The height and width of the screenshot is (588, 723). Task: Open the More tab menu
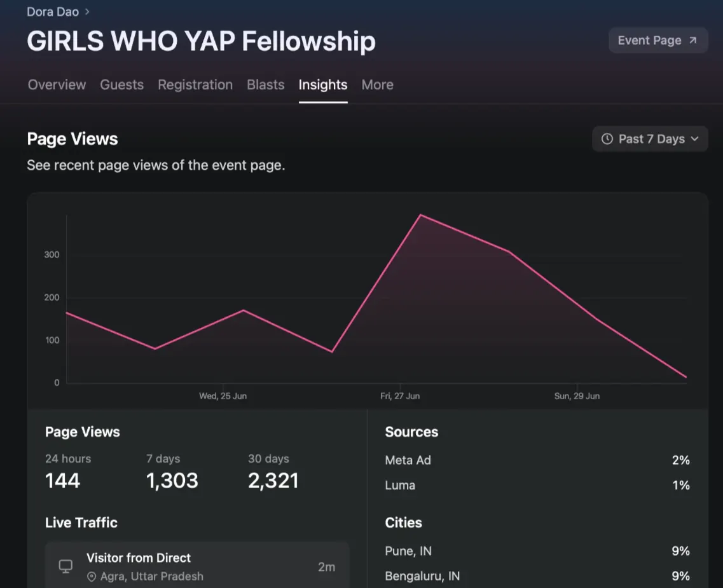coord(377,85)
